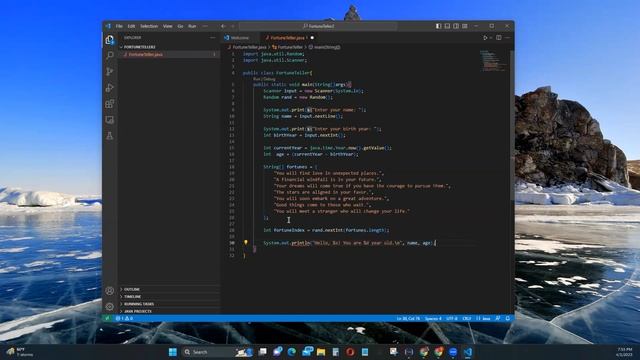
Task: Open the Manage gear icon
Action: pyautogui.click(x=109, y=307)
